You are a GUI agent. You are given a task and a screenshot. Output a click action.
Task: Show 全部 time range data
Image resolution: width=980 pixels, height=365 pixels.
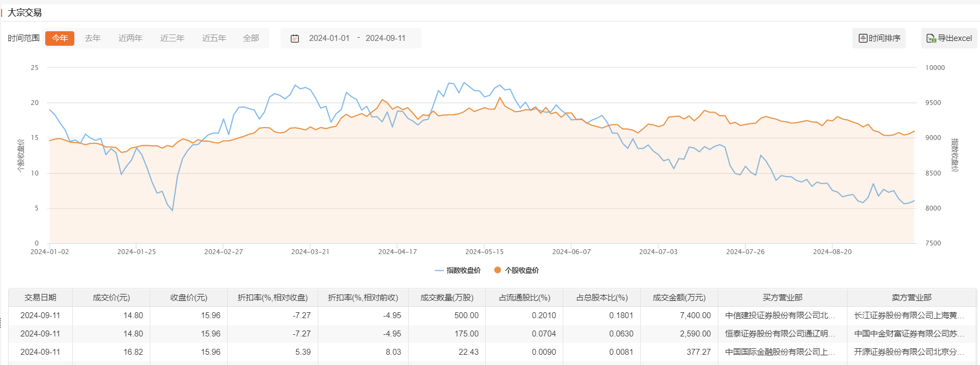[251, 38]
